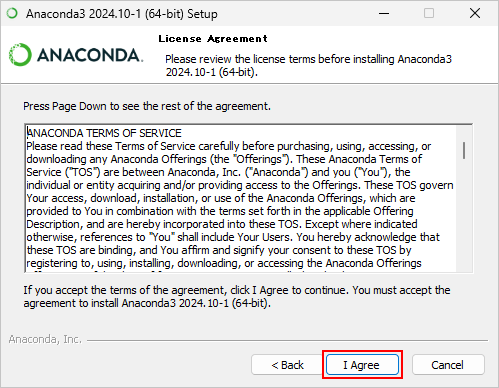Click the 'Please review the license terms' subtitle
The width and height of the screenshot is (499, 388).
pyautogui.click(x=308, y=65)
